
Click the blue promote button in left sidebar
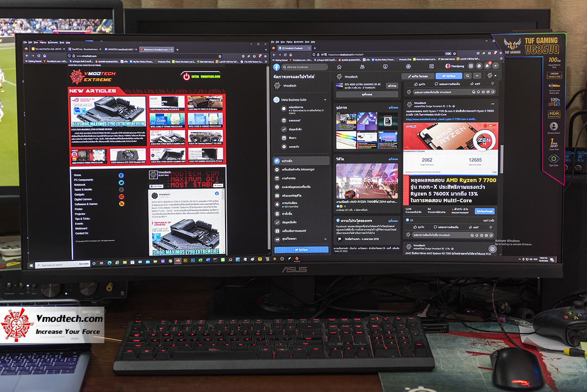click(301, 250)
